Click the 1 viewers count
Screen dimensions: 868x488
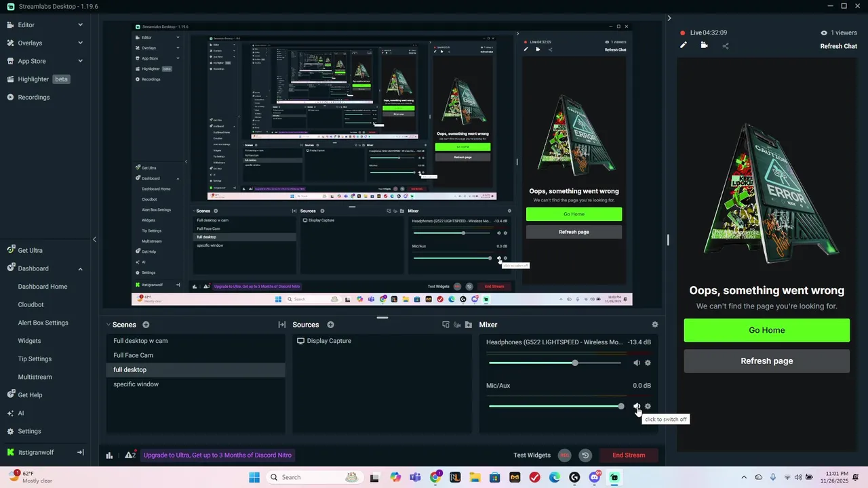pyautogui.click(x=839, y=33)
